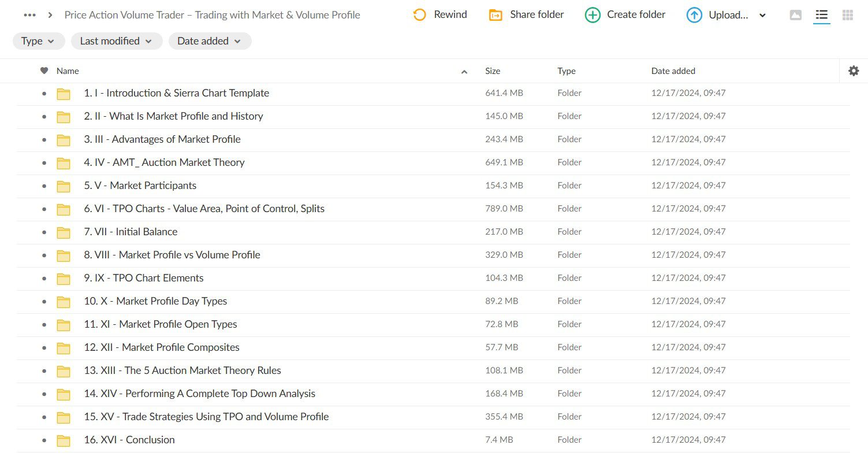
Task: Open '16. XVI - Conclusion' folder name
Action: pyautogui.click(x=129, y=440)
